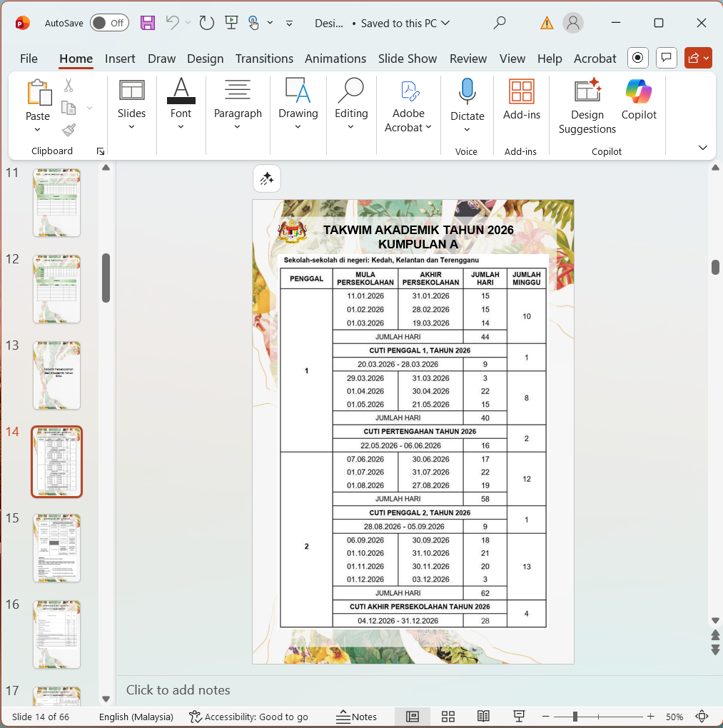
Task: Click the Designer sparkle button above slide
Action: 267,179
